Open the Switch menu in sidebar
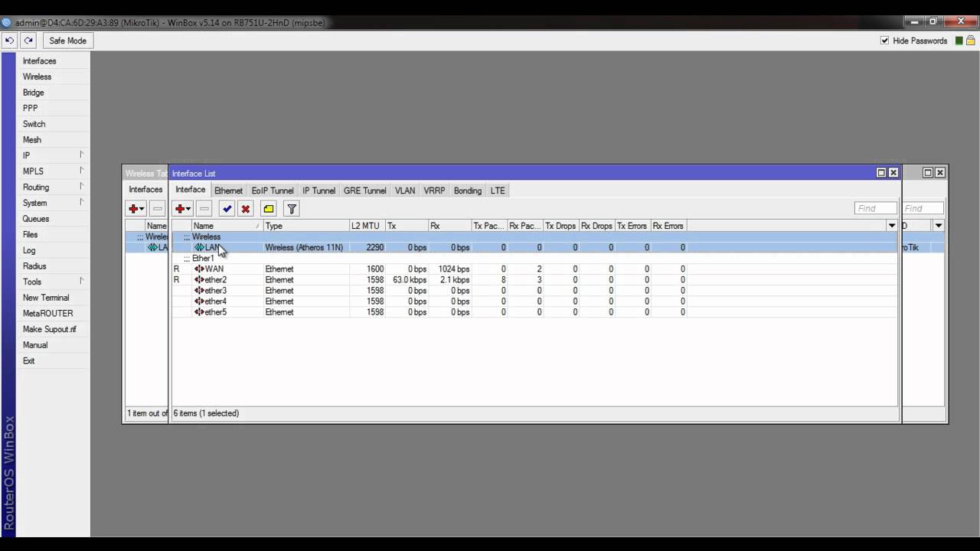Image resolution: width=980 pixels, height=551 pixels. tap(34, 124)
